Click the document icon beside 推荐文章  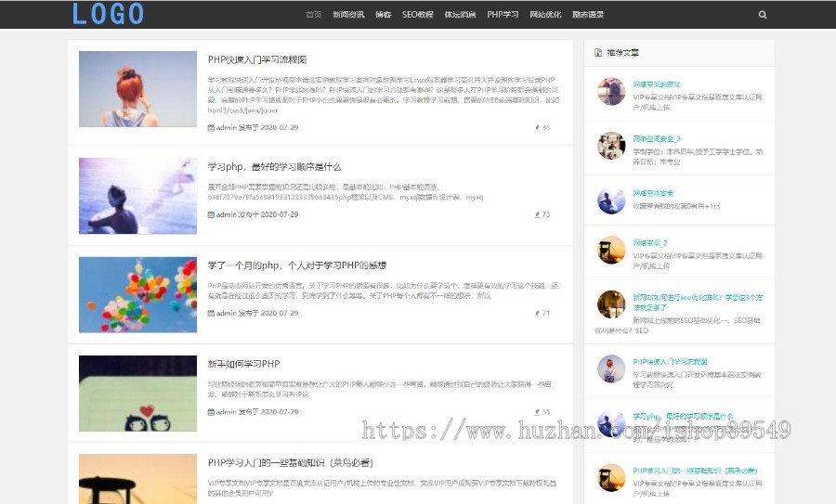598,52
